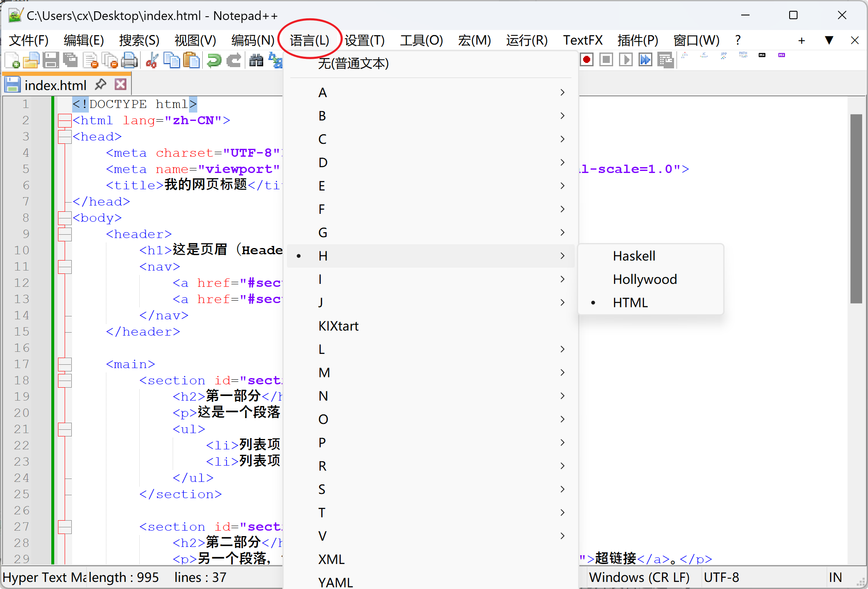This screenshot has height=589, width=868.
Task: Collapse the body tag fold marker
Action: [65, 218]
